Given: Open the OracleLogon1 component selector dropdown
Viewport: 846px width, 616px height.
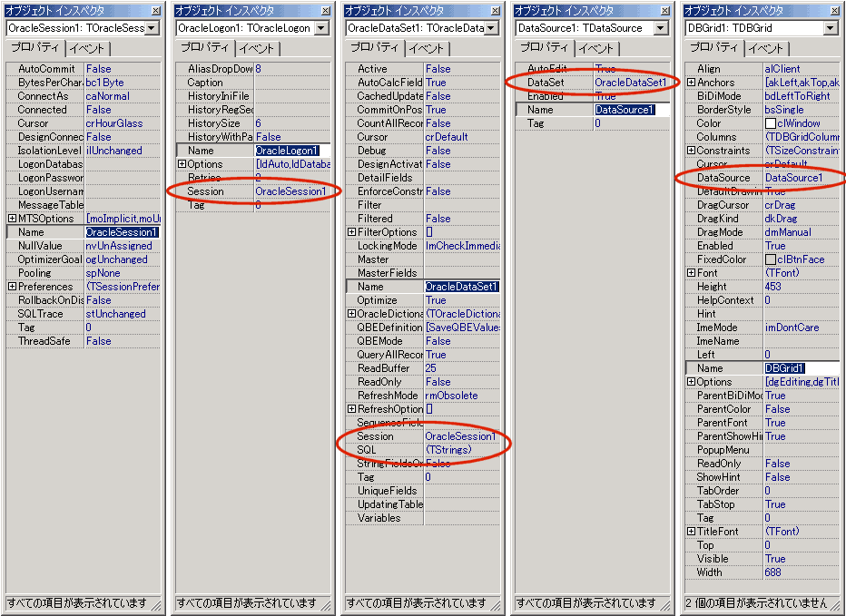Looking at the screenshot, I should (322, 28).
